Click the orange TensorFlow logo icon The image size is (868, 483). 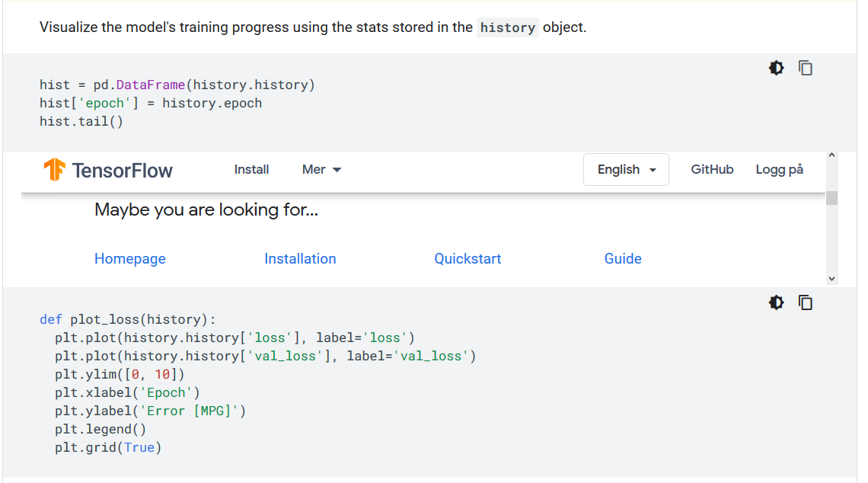[54, 169]
